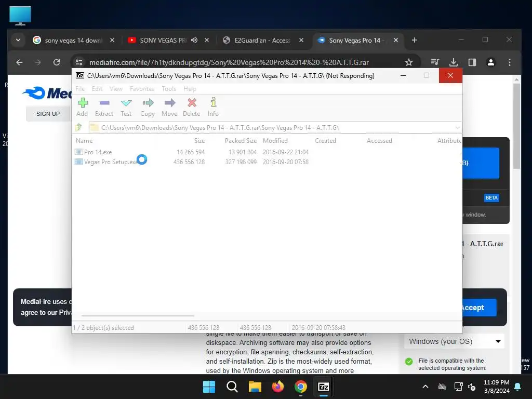Switch to the E2Guardian - Access tab
Image resolution: width=532 pixels, height=399 pixels.
pyautogui.click(x=262, y=40)
